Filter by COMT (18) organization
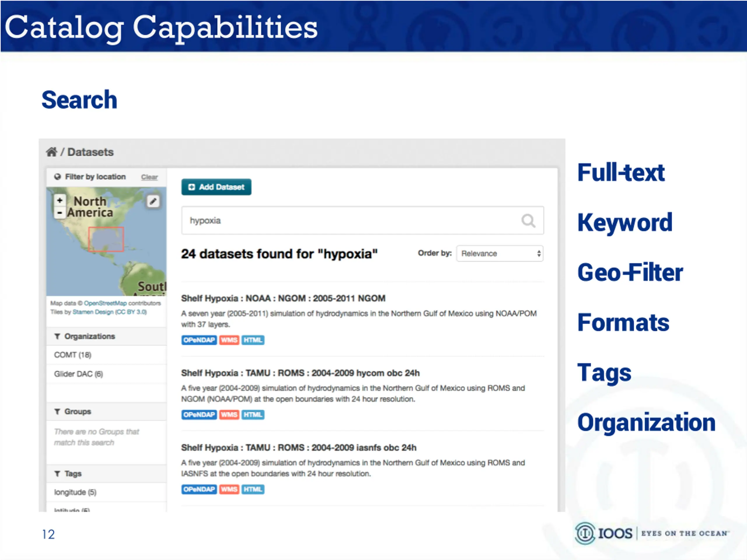 point(73,355)
